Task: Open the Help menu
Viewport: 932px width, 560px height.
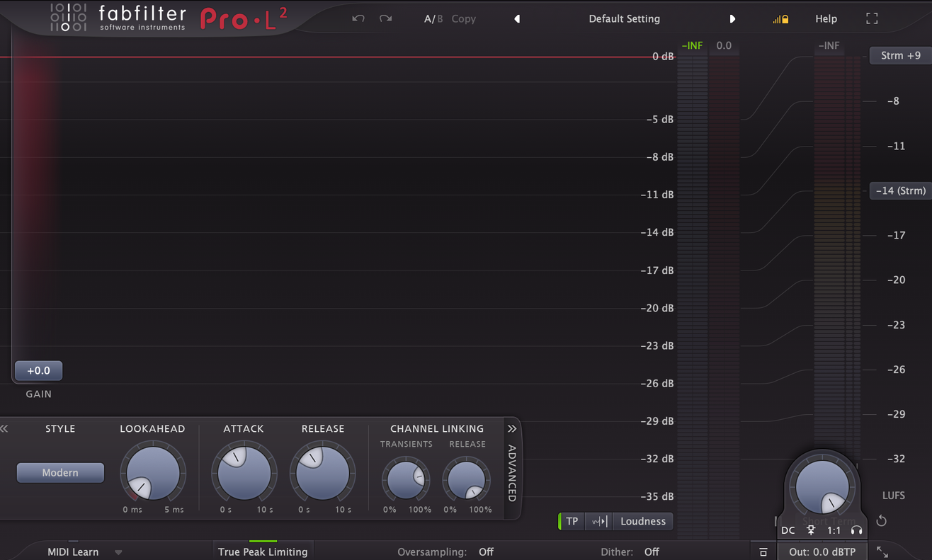Action: pos(826,19)
